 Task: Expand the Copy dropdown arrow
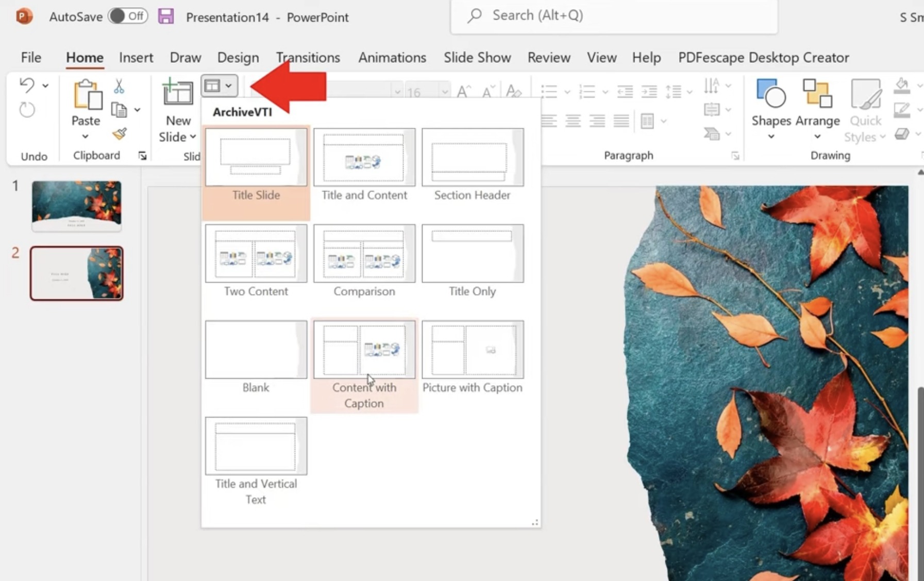click(x=137, y=110)
